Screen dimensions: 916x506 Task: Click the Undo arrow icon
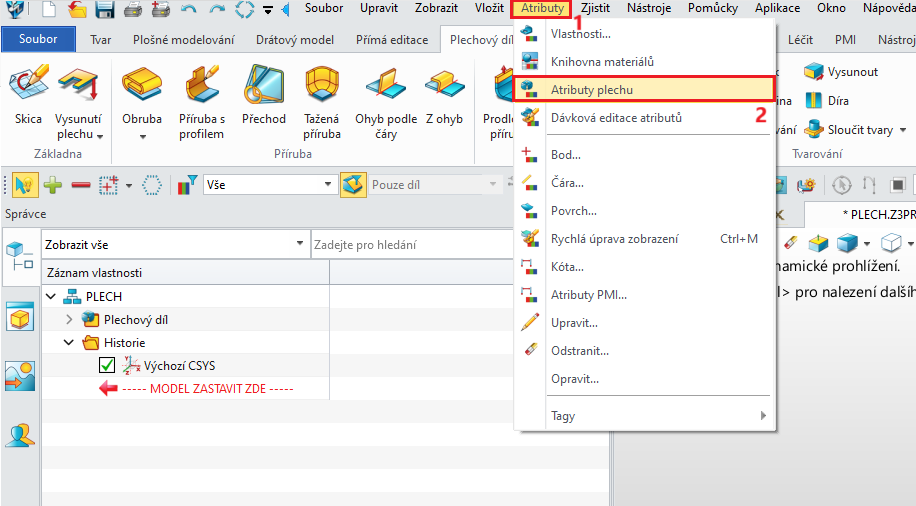pyautogui.click(x=188, y=9)
